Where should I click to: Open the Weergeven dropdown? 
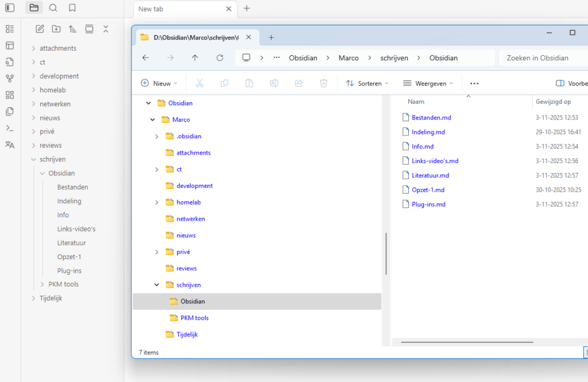(428, 83)
